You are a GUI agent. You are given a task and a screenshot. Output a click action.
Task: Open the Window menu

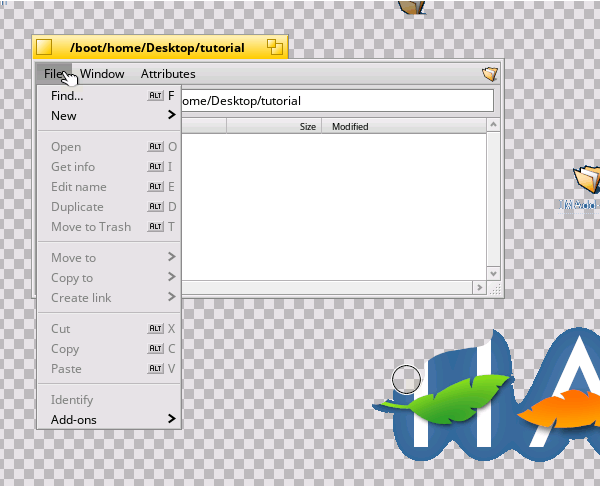(102, 74)
